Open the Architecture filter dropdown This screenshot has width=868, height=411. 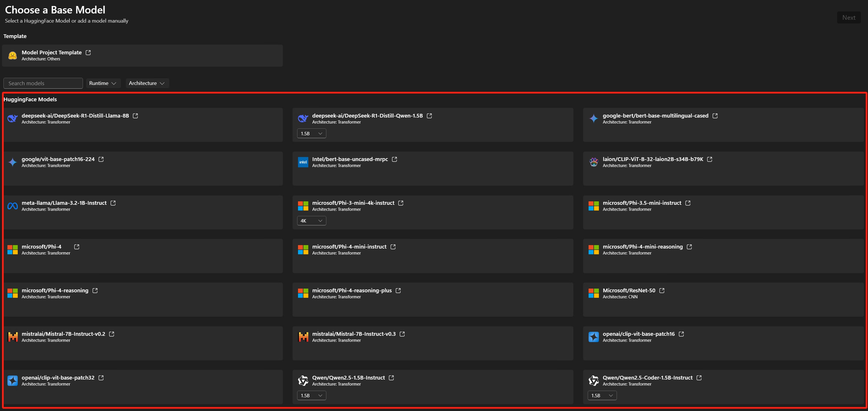pyautogui.click(x=147, y=83)
